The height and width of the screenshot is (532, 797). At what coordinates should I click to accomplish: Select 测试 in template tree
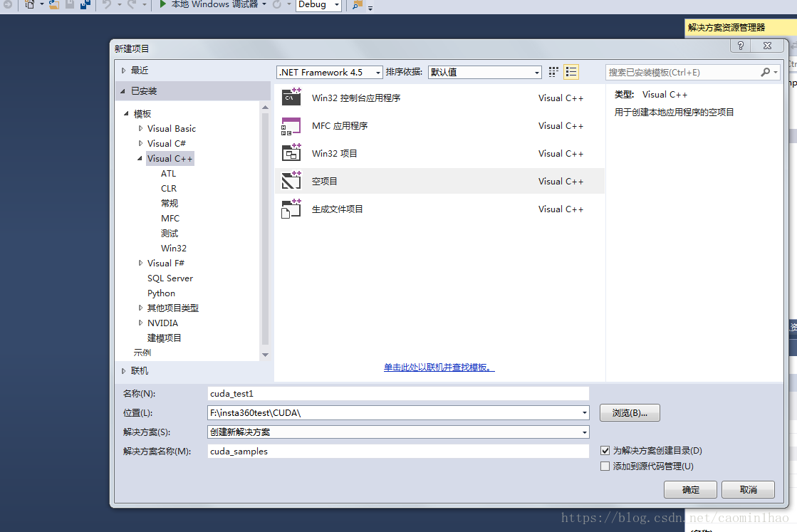pos(170,233)
